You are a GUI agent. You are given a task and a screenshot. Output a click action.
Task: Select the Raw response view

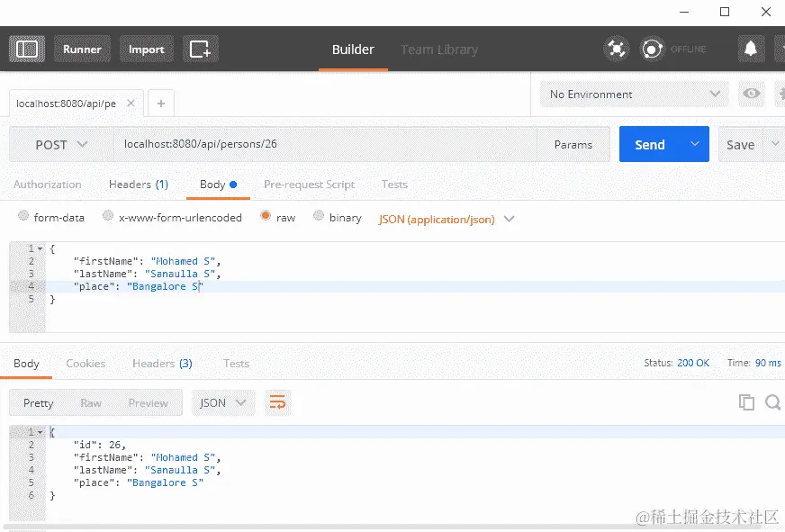click(x=91, y=403)
